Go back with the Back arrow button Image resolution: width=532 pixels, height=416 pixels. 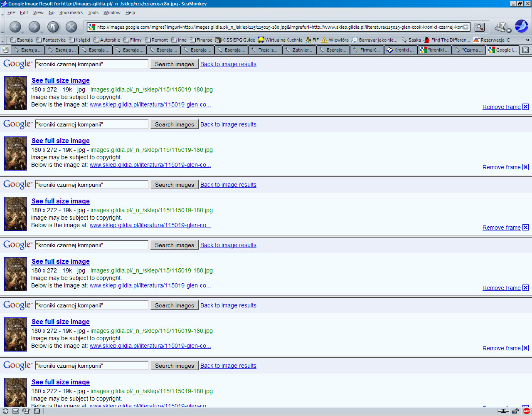pyautogui.click(x=15, y=27)
